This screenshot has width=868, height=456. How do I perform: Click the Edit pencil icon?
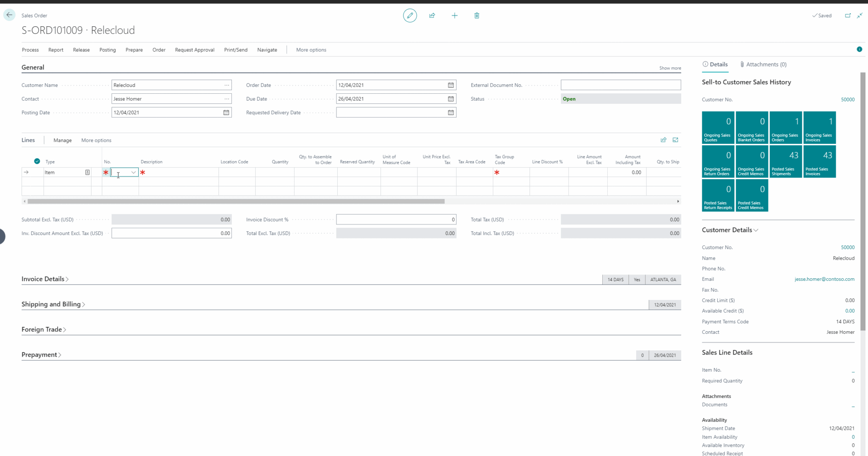409,15
